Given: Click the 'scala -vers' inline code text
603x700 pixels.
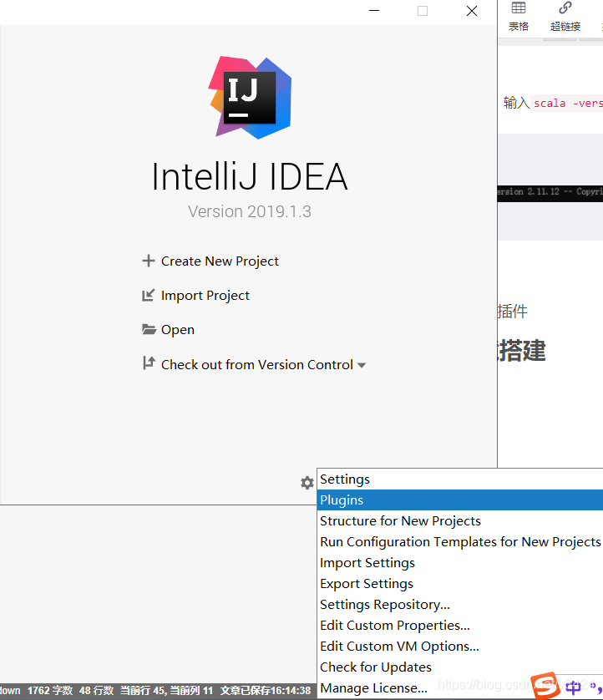Looking at the screenshot, I should click(x=568, y=103).
